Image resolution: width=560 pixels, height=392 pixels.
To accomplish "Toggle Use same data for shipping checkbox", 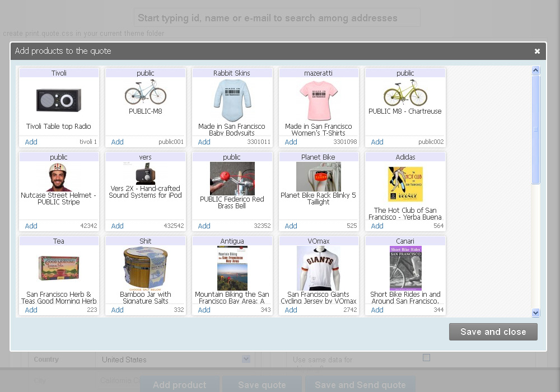I will tap(426, 357).
